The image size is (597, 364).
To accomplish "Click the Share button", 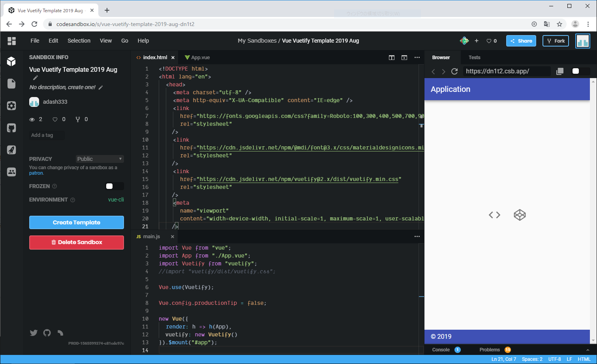I will (521, 41).
